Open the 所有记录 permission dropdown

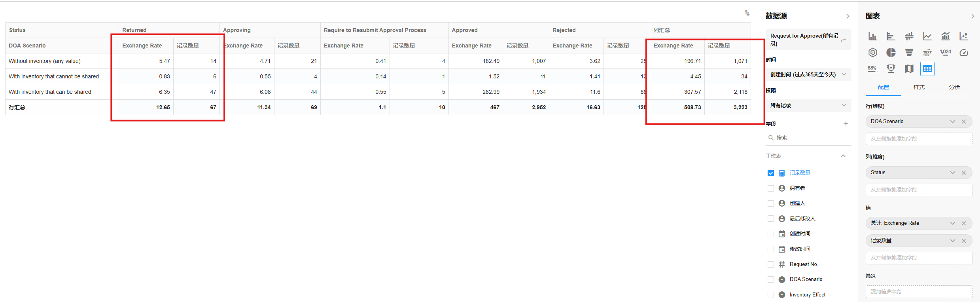click(x=808, y=105)
